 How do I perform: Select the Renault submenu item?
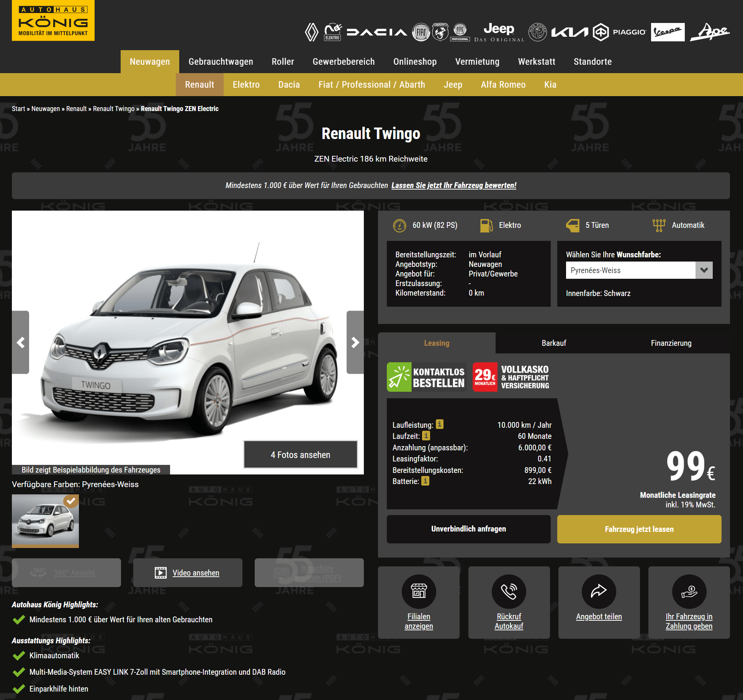200,85
